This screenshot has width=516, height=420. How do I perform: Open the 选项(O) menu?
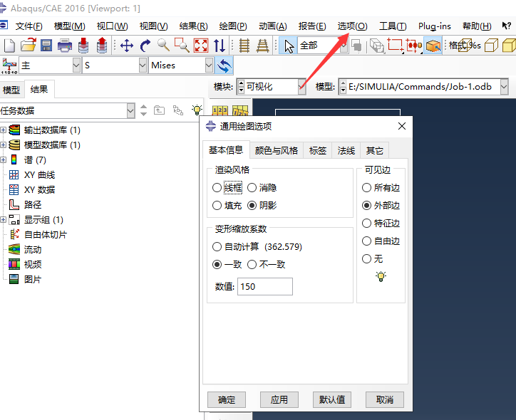tap(352, 26)
